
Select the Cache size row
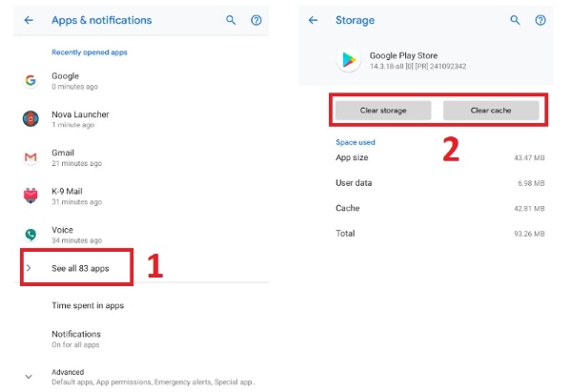tap(439, 208)
